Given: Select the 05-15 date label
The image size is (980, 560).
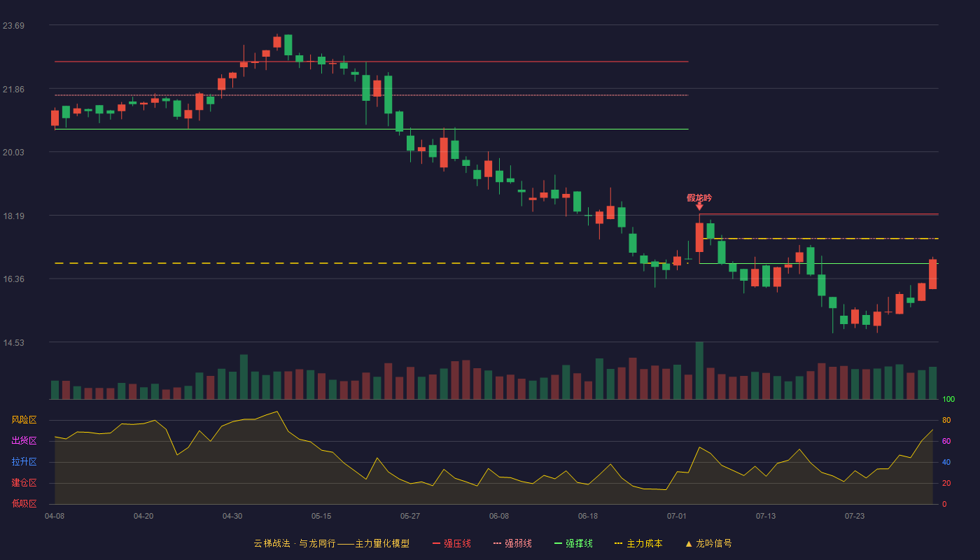Looking at the screenshot, I should [321, 516].
